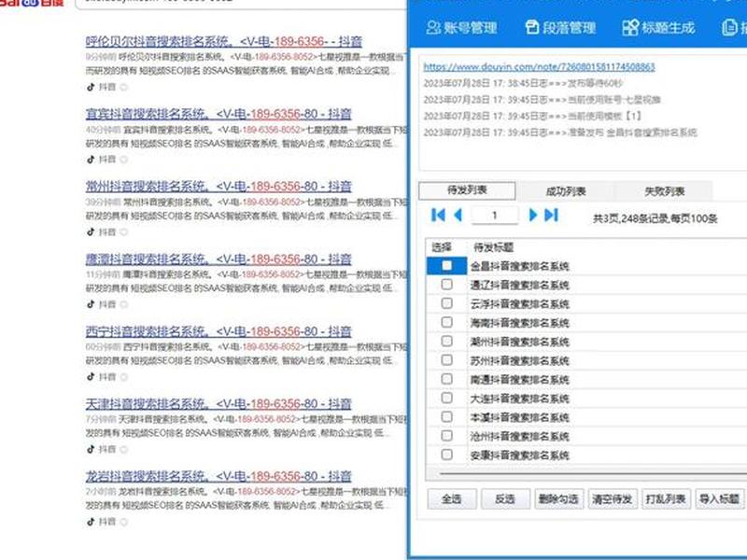Click the Baidu search box
This screenshot has width=747, height=560.
241,4
